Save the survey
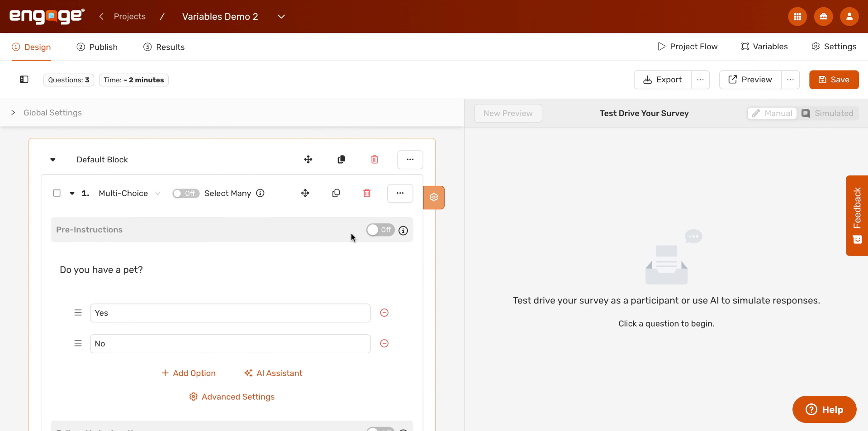The height and width of the screenshot is (431, 868). [x=834, y=80]
